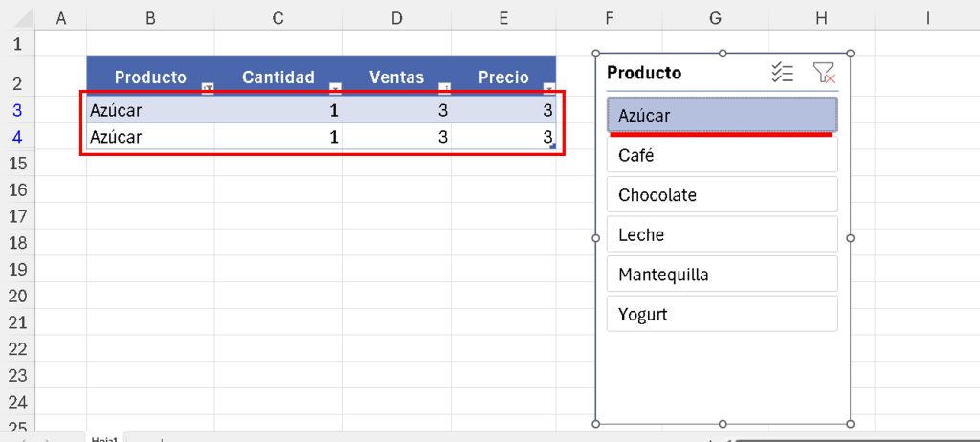Open the Producto column filter dropdown

pos(208,88)
